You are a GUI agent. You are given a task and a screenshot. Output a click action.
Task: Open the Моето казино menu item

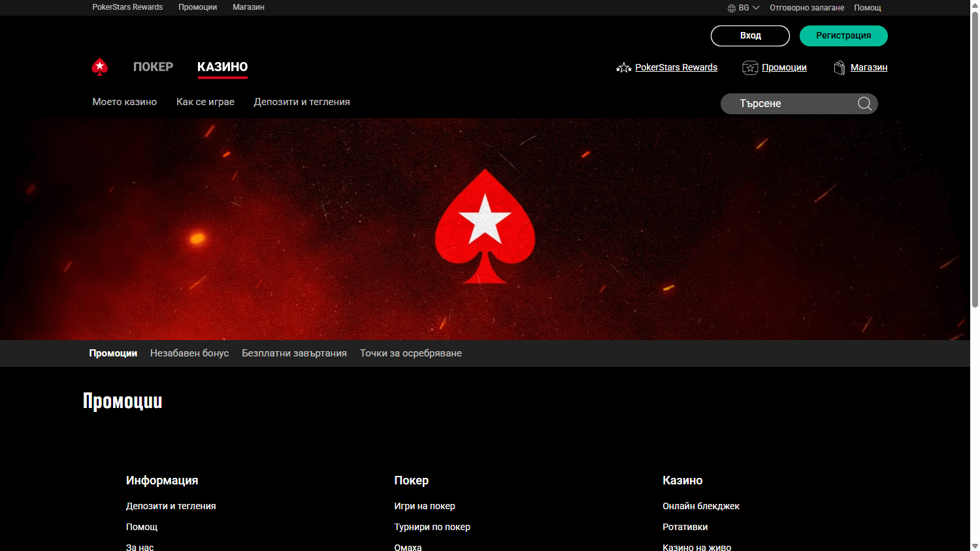125,102
